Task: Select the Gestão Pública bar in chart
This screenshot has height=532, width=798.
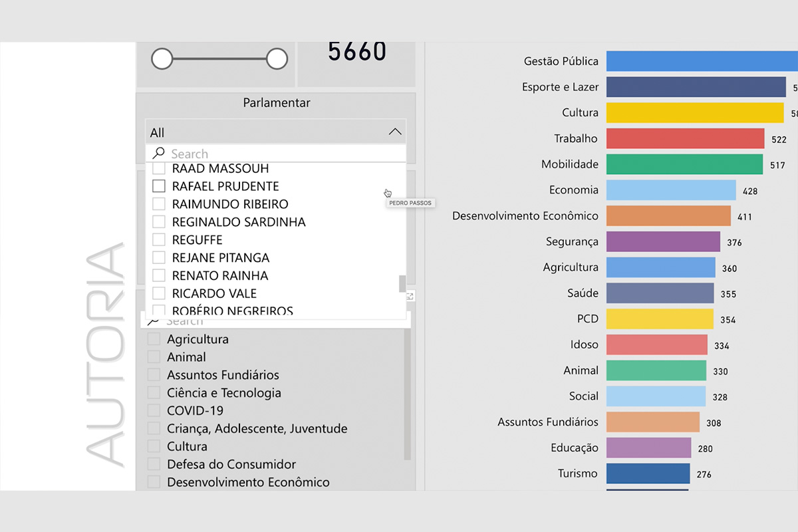Action: click(x=698, y=61)
